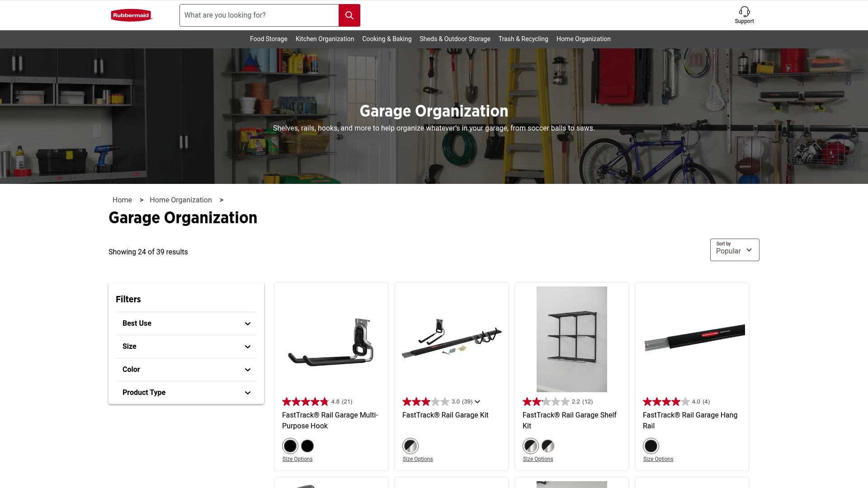Expand the Size filter

tap(186, 347)
